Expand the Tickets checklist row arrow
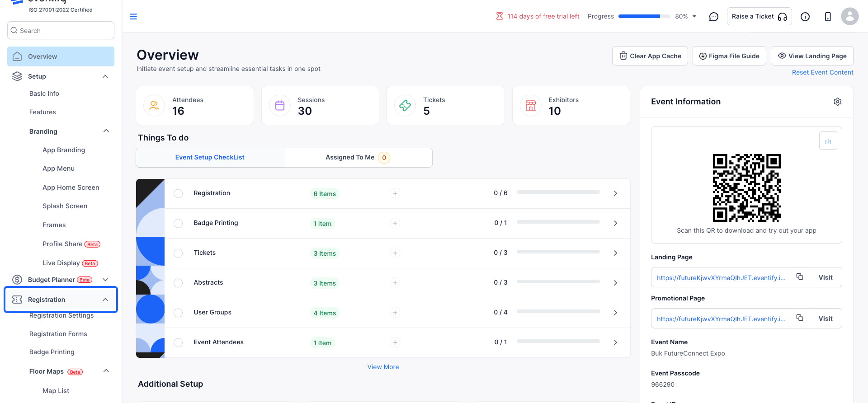Screen dimensions: 868x403 tap(615, 253)
